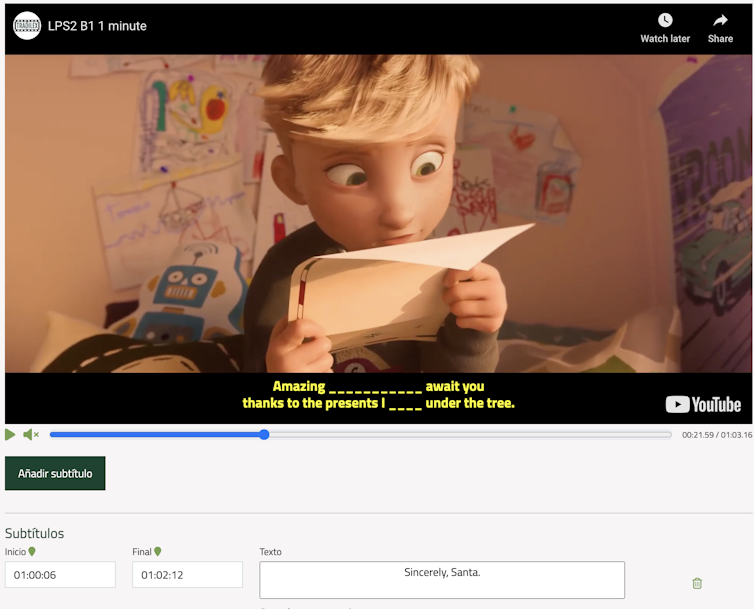Image resolution: width=754 pixels, height=609 pixels.
Task: Seek to the end of the grey timeline
Action: click(669, 435)
